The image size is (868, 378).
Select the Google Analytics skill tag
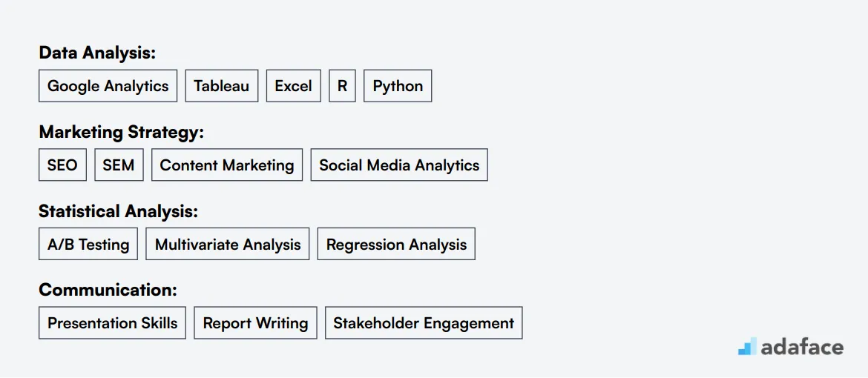[108, 86]
